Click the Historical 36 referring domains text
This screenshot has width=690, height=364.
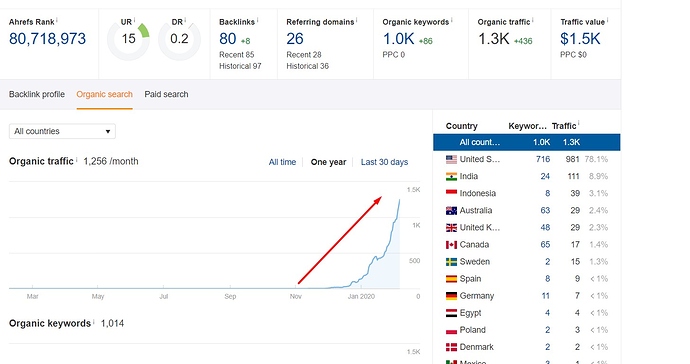tap(308, 66)
